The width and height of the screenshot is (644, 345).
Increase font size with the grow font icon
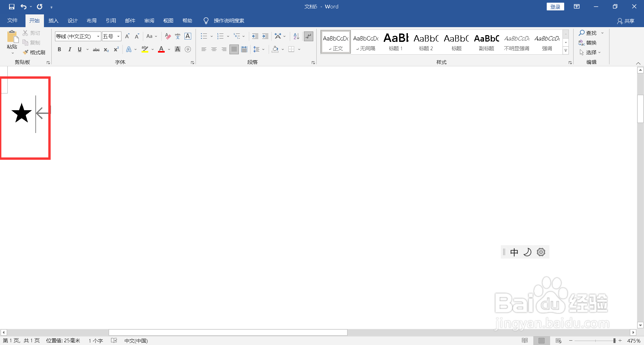click(x=127, y=36)
